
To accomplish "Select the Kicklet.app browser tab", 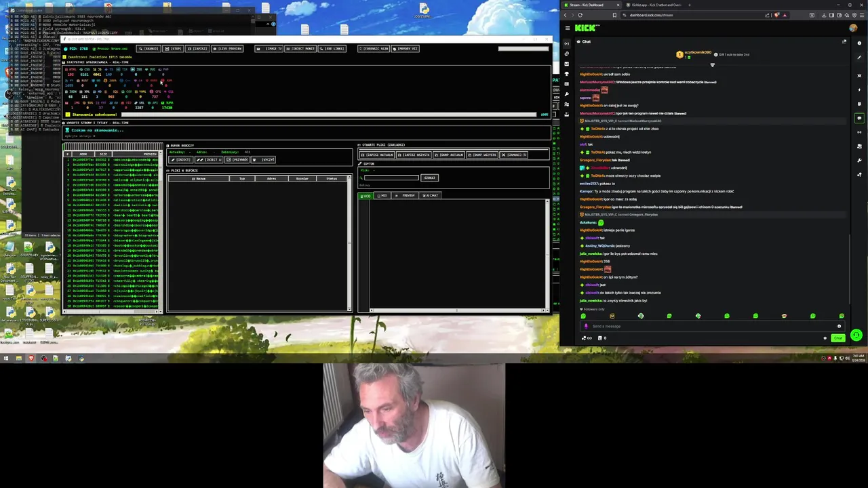I will click(653, 5).
